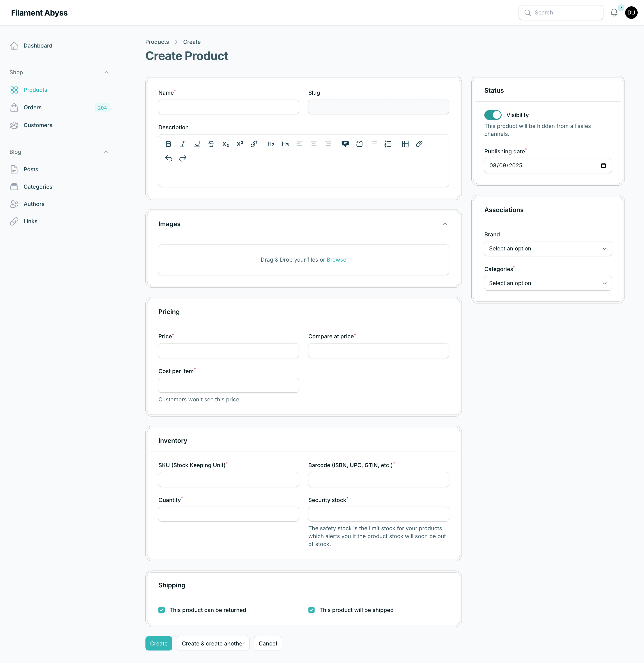Apply bold formatting in the description editor
Screen dimensions: 644x663
168,144
